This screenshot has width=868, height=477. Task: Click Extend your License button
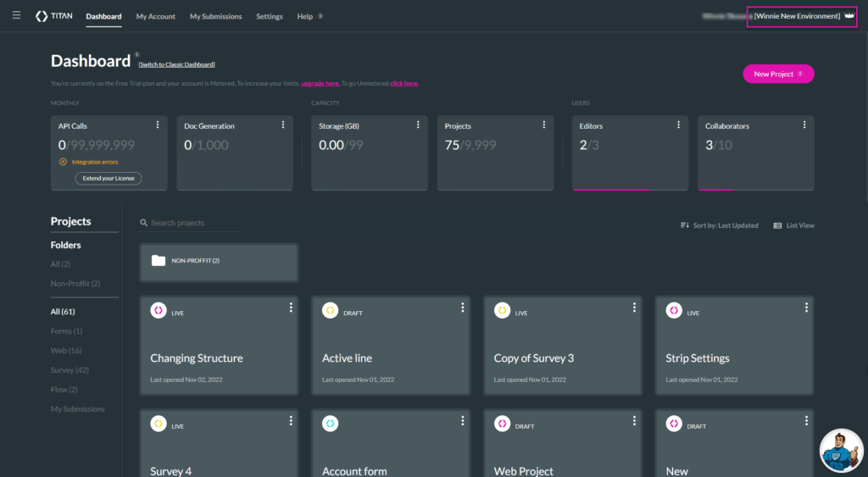coord(108,178)
